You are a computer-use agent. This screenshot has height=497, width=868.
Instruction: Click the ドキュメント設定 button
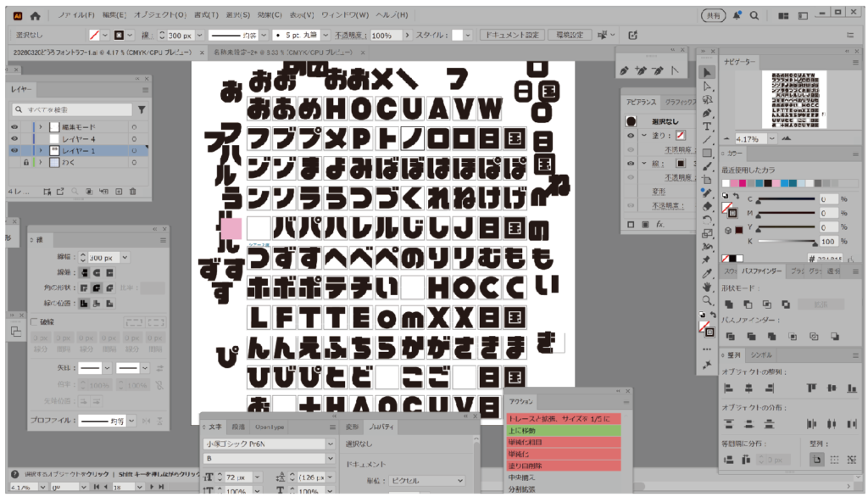tap(509, 36)
